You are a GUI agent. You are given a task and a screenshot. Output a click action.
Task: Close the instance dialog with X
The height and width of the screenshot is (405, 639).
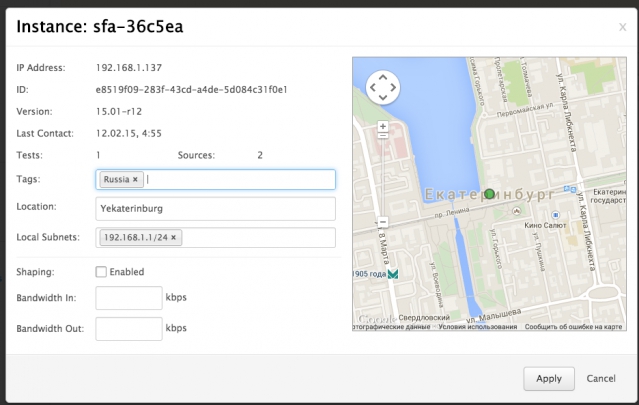click(x=622, y=27)
